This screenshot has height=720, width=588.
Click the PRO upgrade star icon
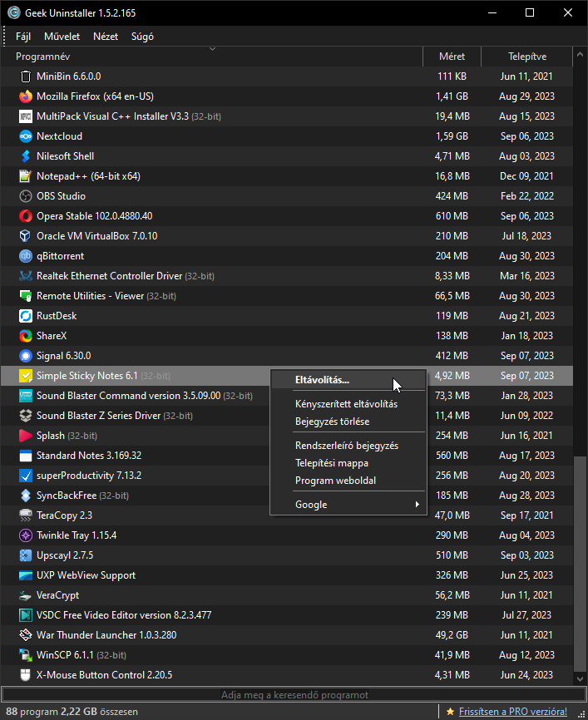[x=450, y=712]
